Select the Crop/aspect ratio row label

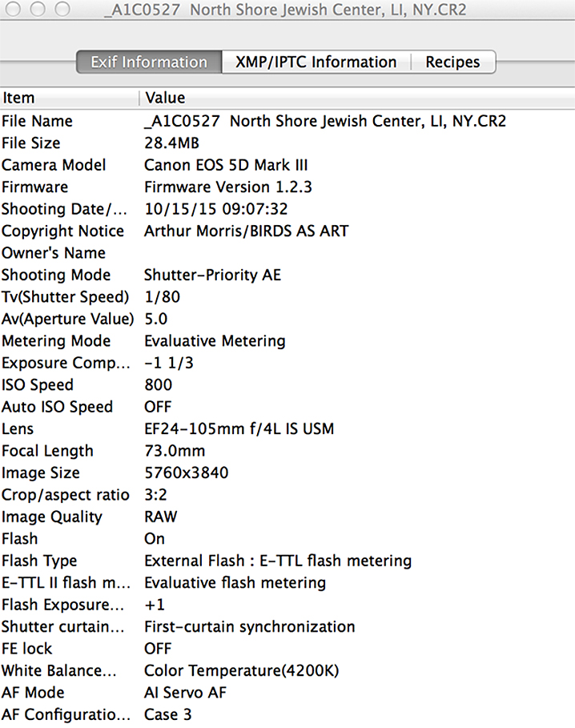[x=66, y=495]
